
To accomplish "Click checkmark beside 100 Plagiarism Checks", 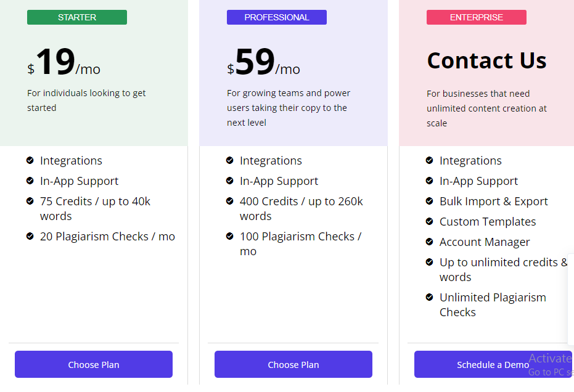I will [230, 236].
